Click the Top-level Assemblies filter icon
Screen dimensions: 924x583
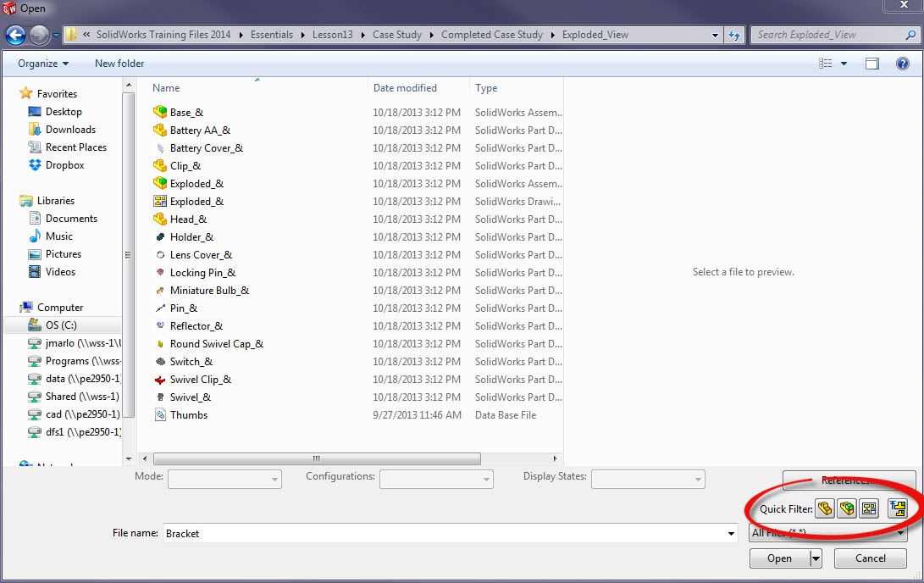[898, 508]
